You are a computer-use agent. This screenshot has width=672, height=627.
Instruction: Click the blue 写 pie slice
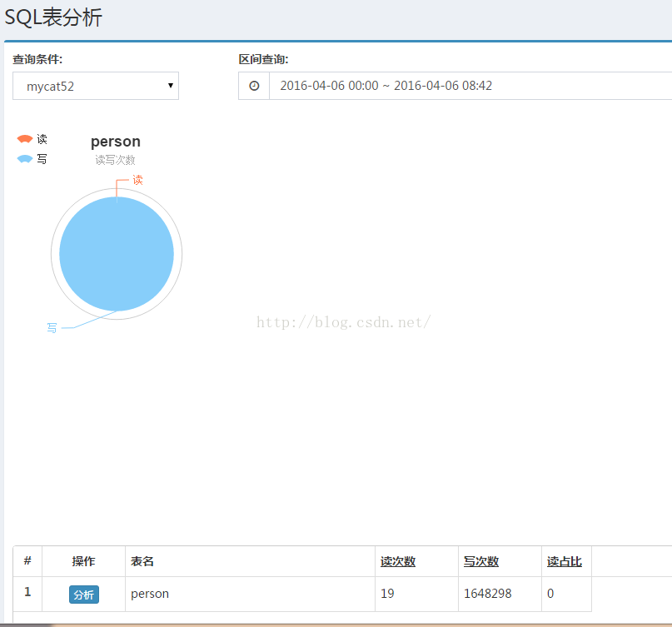click(x=117, y=254)
